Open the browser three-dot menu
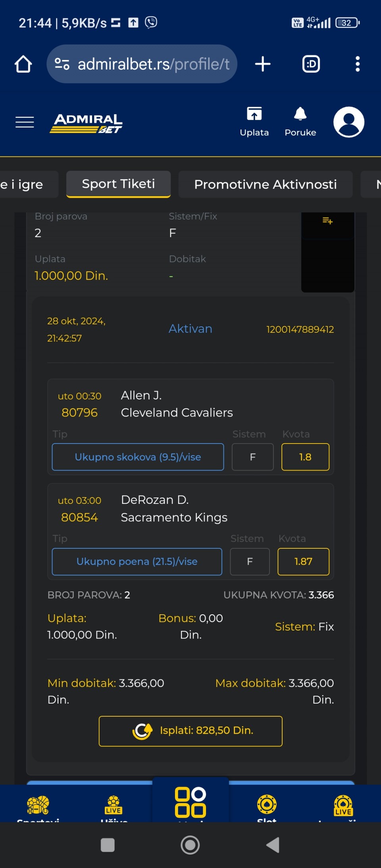 point(358,64)
